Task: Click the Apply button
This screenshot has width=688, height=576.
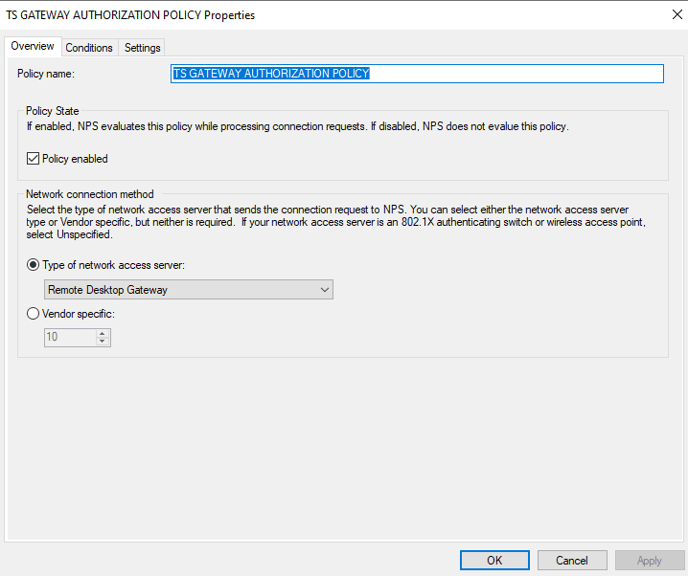Action: tap(649, 560)
